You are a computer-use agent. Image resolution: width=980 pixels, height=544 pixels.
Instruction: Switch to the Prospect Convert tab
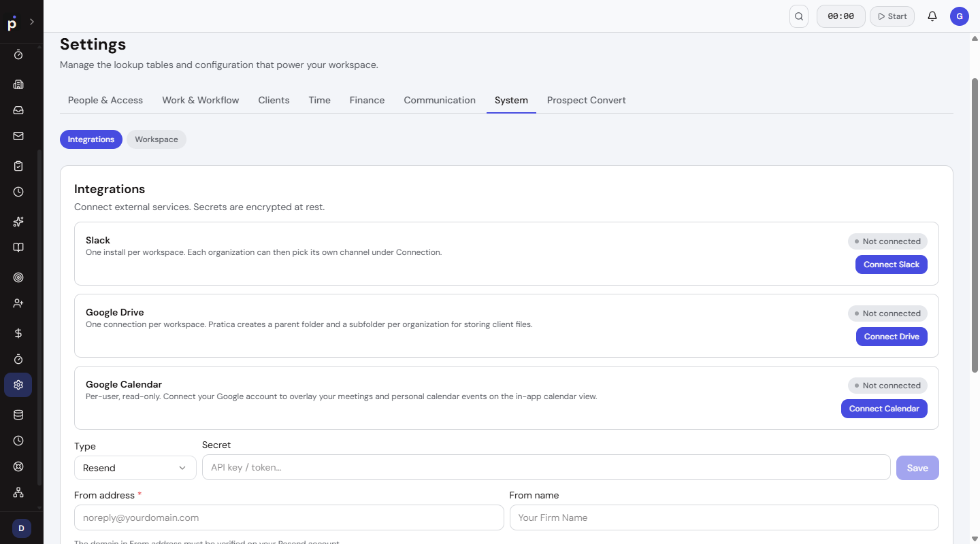(587, 100)
